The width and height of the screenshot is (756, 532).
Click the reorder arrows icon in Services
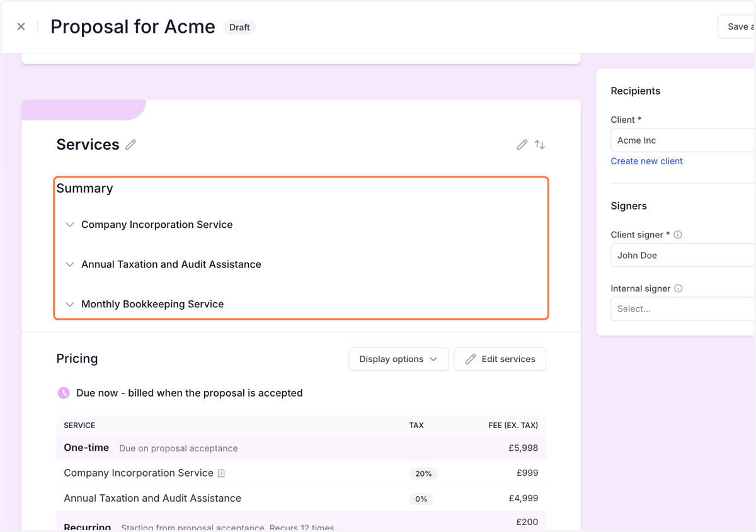pyautogui.click(x=540, y=145)
